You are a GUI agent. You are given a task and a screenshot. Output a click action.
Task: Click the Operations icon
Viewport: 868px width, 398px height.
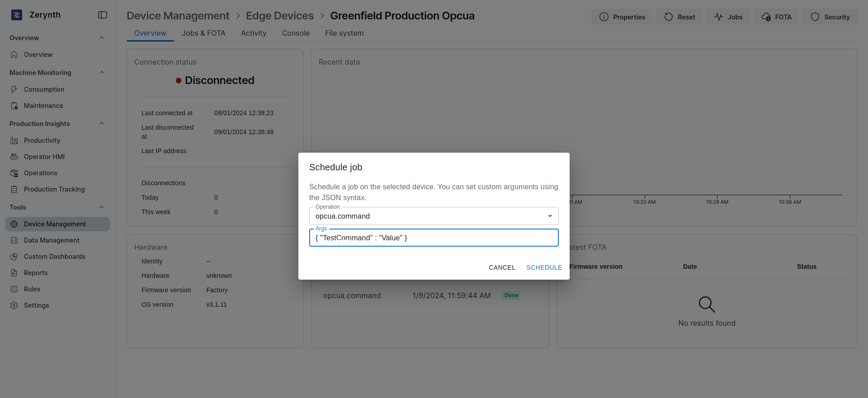pos(14,173)
